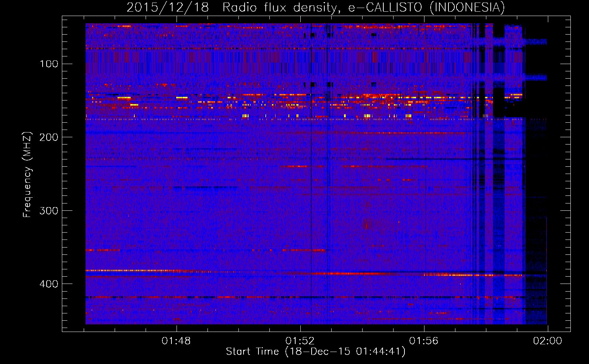This screenshot has width=589, height=364.
Task: Click the "01:56" time tick label
Action: [x=424, y=341]
